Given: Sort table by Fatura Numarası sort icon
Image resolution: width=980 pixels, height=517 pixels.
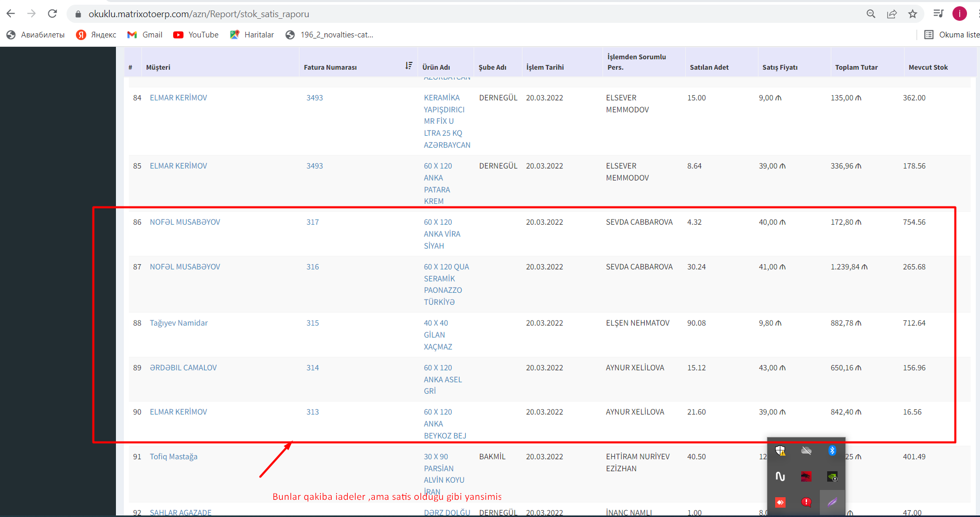Looking at the screenshot, I should point(409,66).
